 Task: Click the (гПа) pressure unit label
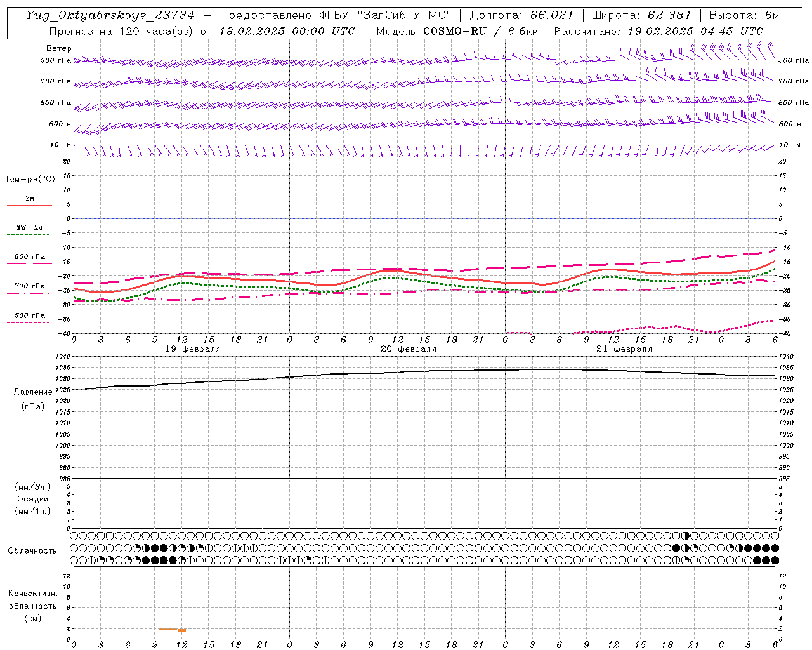(x=33, y=406)
